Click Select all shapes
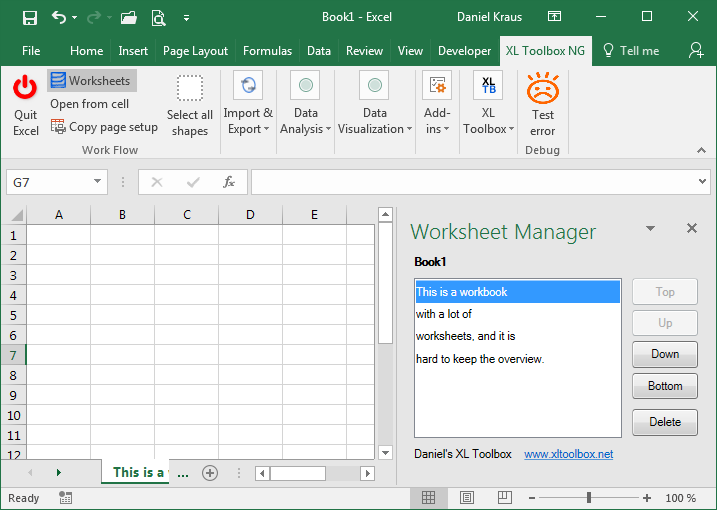Image resolution: width=717 pixels, height=510 pixels. pos(190,105)
